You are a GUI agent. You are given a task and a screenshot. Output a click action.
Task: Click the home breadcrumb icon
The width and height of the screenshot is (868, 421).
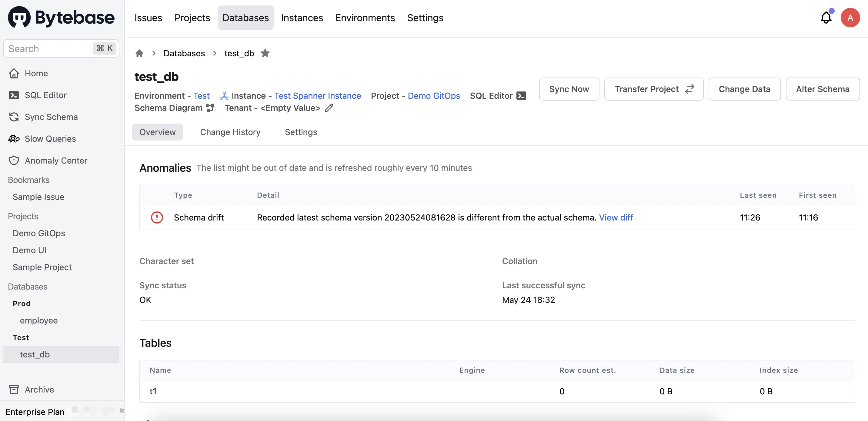point(139,53)
